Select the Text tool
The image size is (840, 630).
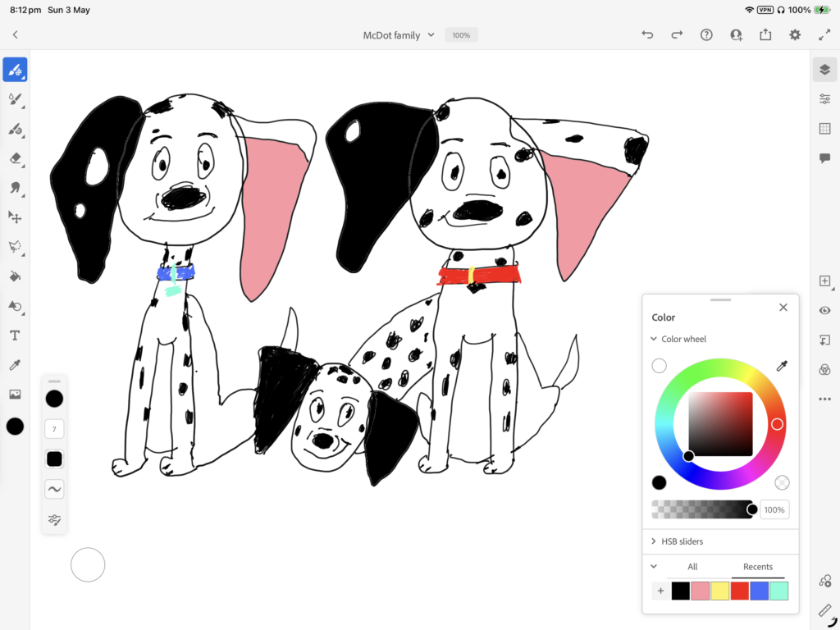[x=15, y=336]
